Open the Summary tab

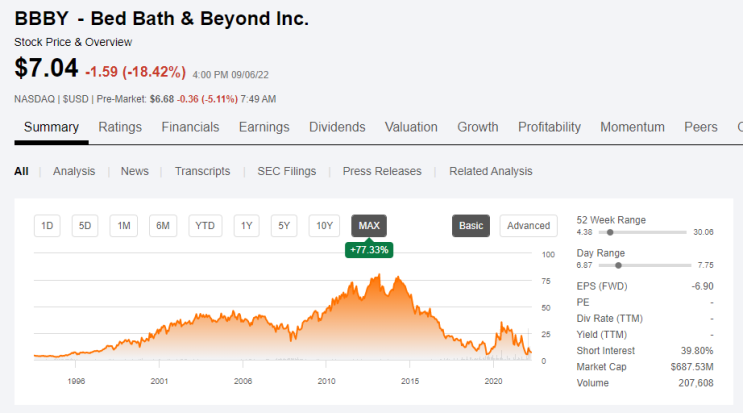(x=51, y=127)
